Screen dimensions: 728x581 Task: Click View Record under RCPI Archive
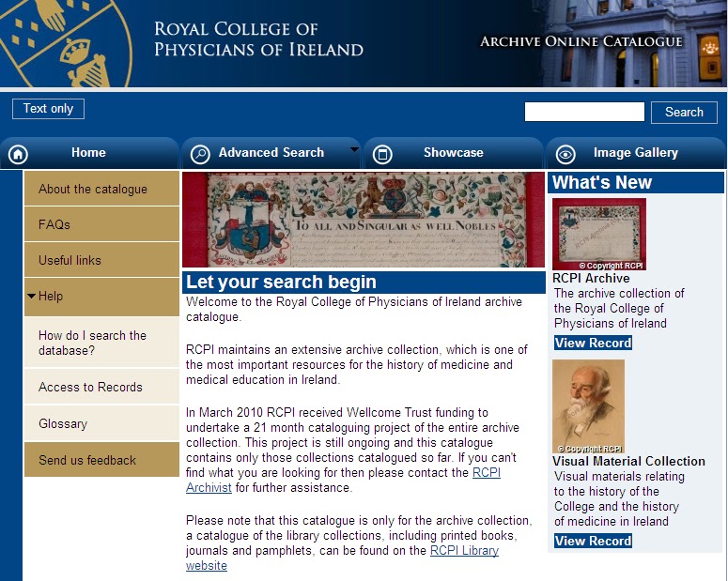tap(593, 343)
